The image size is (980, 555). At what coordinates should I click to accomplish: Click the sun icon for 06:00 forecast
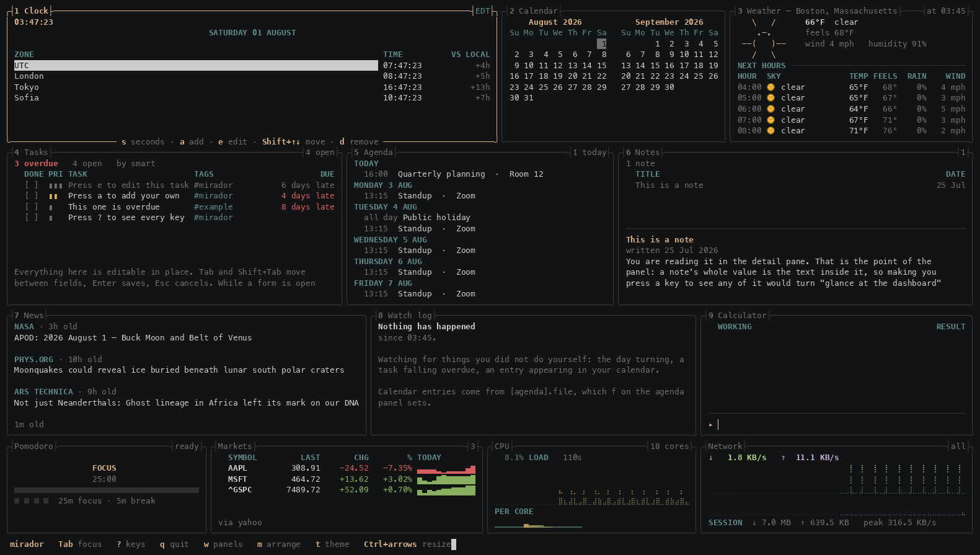pyautogui.click(x=770, y=109)
